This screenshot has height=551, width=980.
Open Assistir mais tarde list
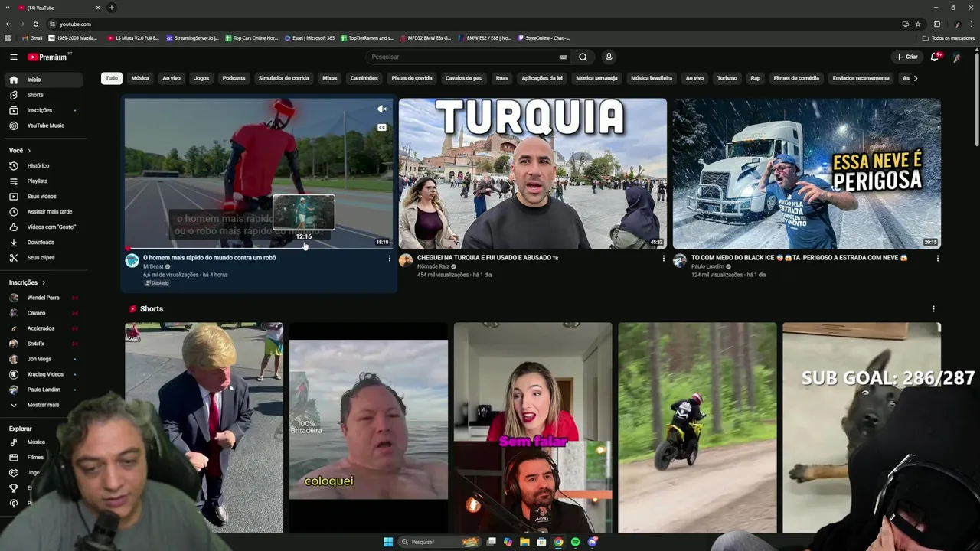pyautogui.click(x=44, y=211)
